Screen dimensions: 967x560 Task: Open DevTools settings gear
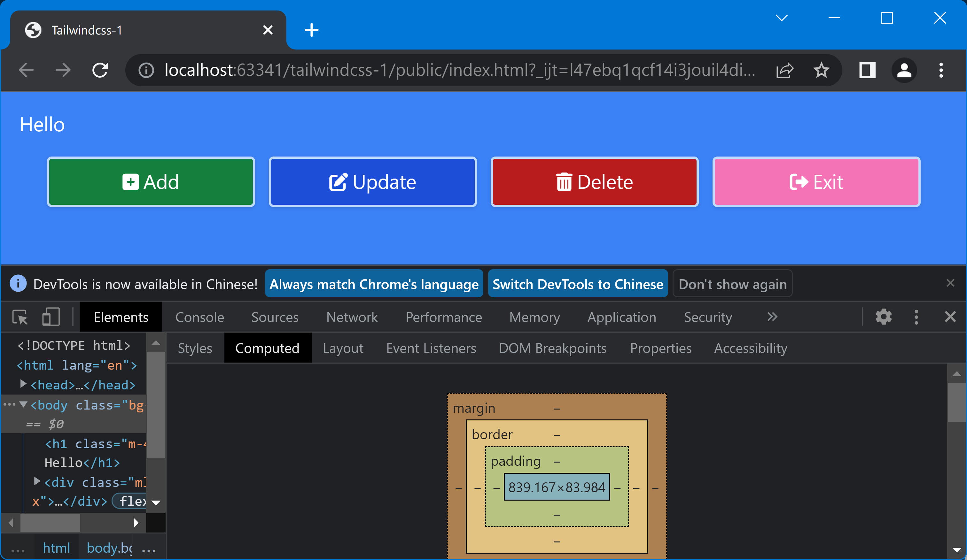[883, 317]
